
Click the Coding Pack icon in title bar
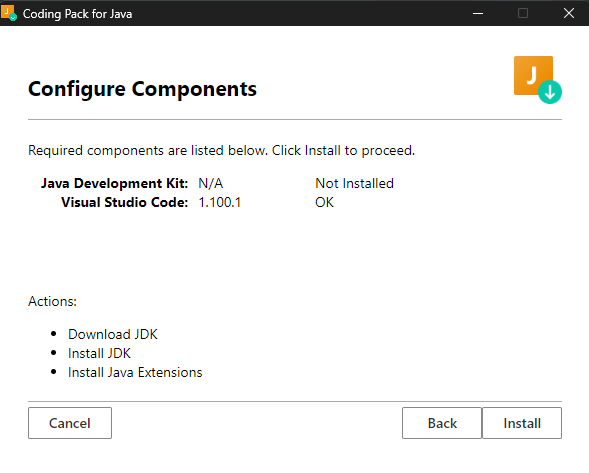[x=9, y=13]
